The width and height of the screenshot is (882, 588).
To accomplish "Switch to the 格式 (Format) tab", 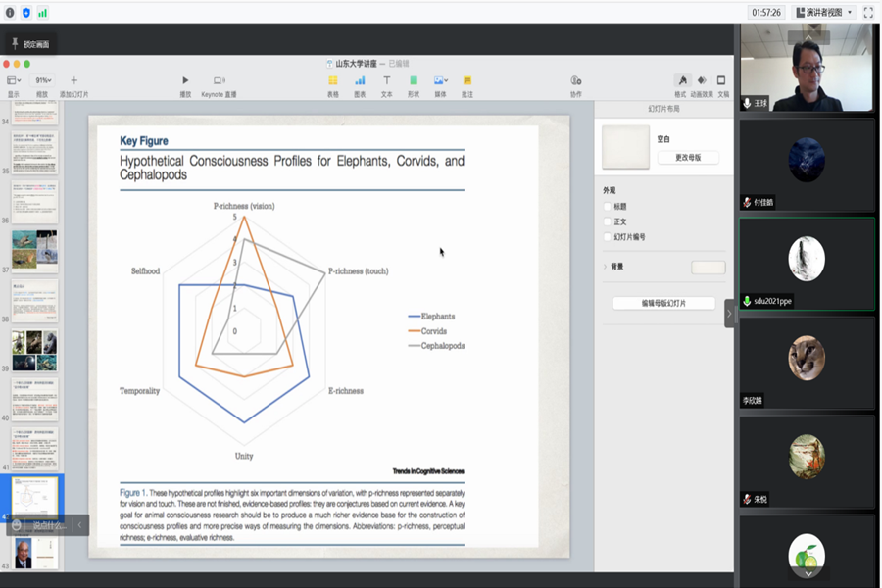I will (680, 81).
